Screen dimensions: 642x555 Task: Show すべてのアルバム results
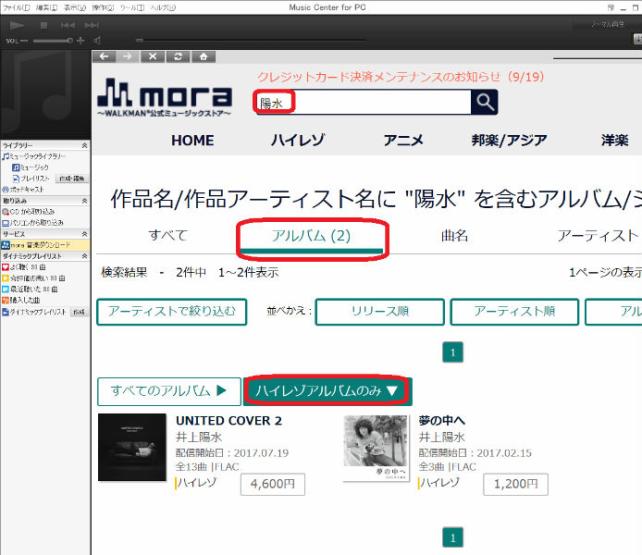pyautogui.click(x=169, y=391)
